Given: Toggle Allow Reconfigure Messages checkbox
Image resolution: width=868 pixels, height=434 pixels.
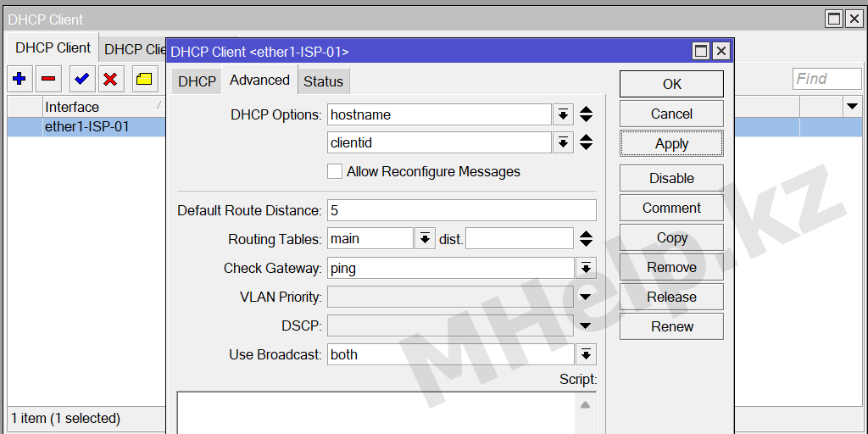Looking at the screenshot, I should pyautogui.click(x=334, y=171).
